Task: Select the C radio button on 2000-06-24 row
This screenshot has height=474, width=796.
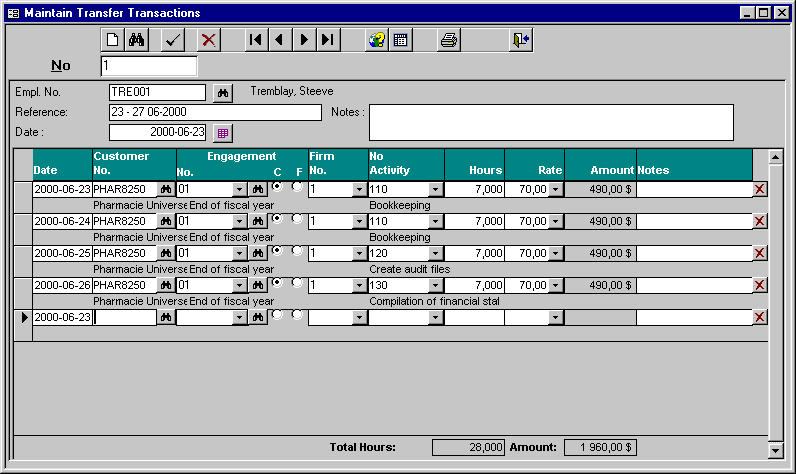Action: [x=276, y=218]
